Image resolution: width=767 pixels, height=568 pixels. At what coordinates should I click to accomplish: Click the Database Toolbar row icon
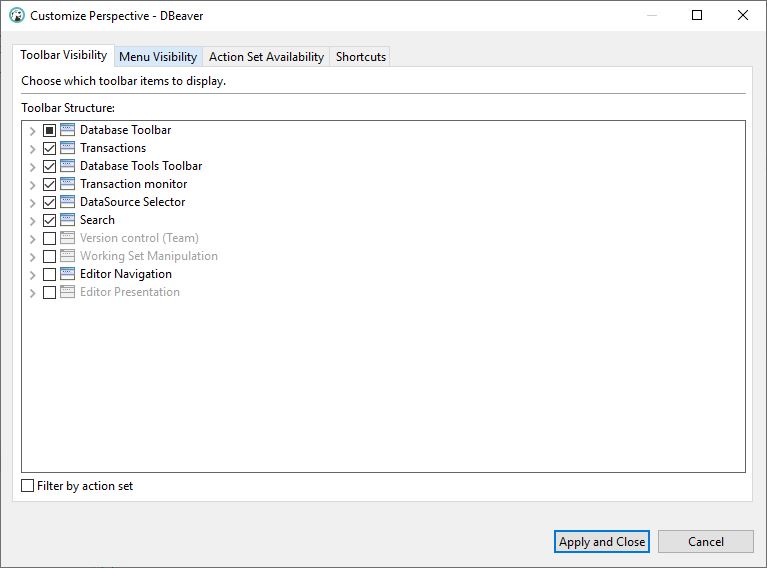[68, 130]
